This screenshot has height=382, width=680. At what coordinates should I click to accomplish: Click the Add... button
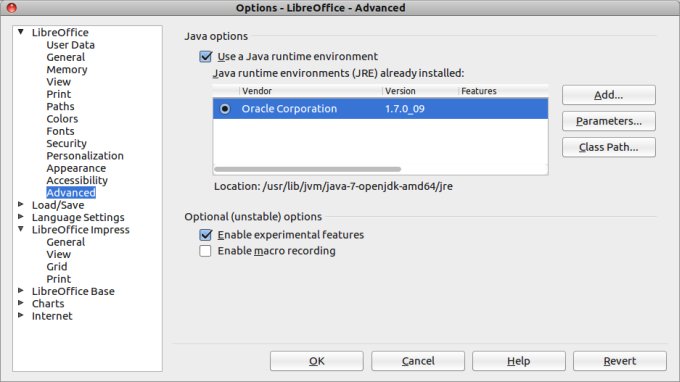[x=608, y=95]
